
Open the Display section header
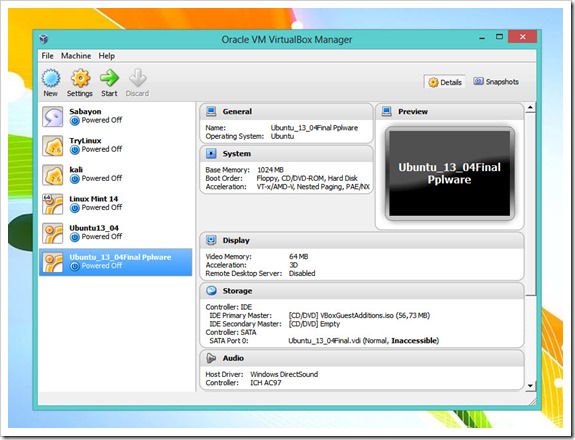coord(362,241)
